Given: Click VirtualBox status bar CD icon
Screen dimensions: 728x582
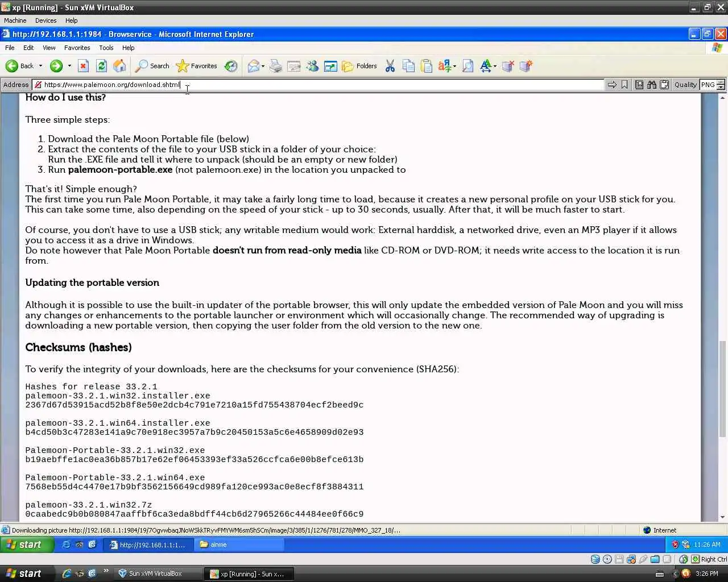Looking at the screenshot, I should (607, 559).
